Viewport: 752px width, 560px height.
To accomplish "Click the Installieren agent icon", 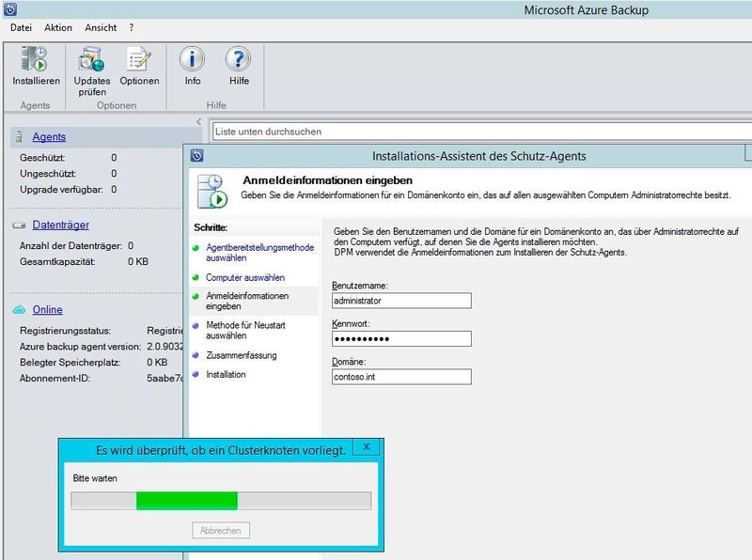I will click(34, 59).
